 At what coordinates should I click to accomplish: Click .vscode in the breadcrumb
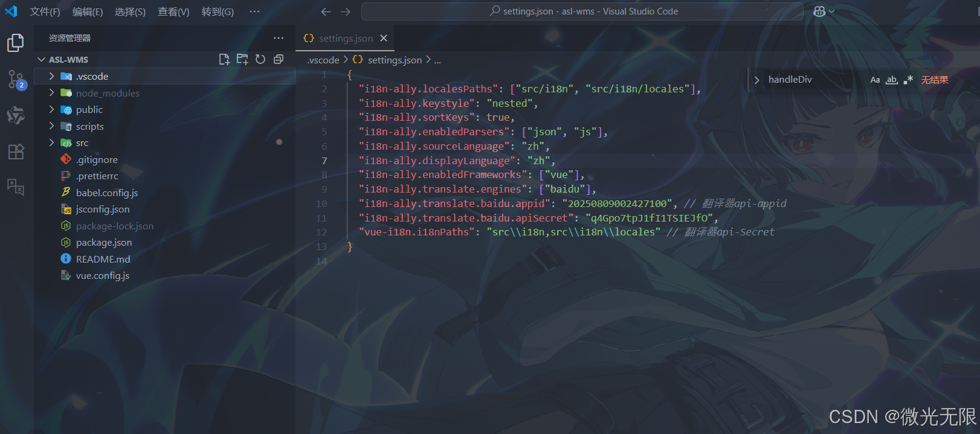[x=323, y=60]
